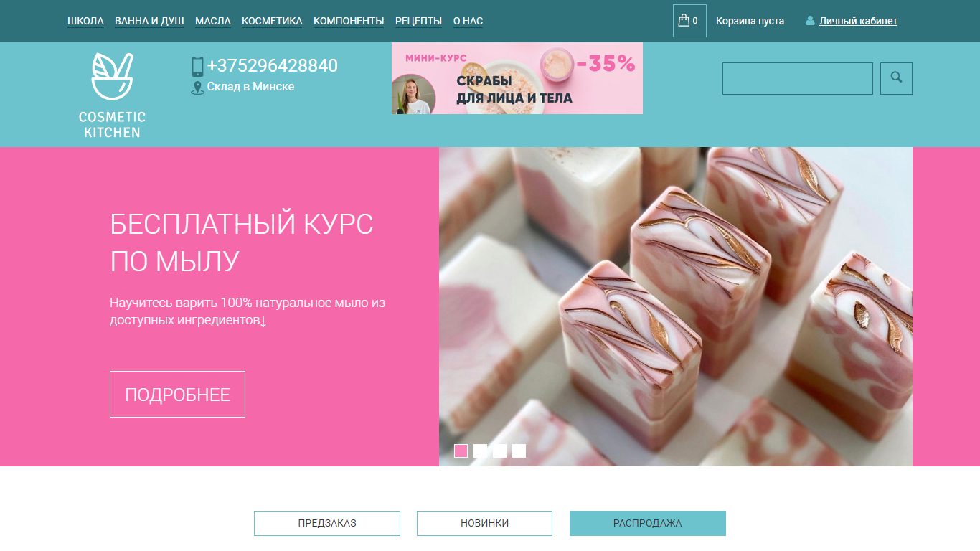Viewport: 980px width, 551px height.
Task: Open the ШКОЛА menu item
Action: (x=85, y=21)
